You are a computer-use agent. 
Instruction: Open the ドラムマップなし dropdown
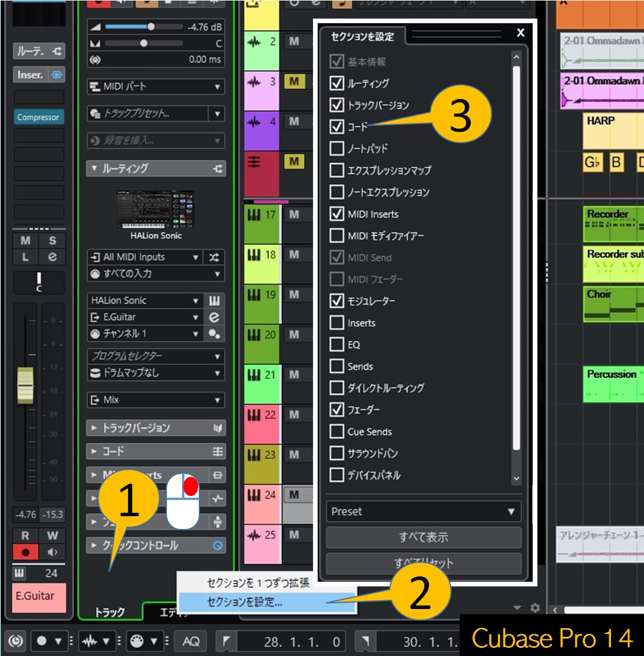point(155,373)
